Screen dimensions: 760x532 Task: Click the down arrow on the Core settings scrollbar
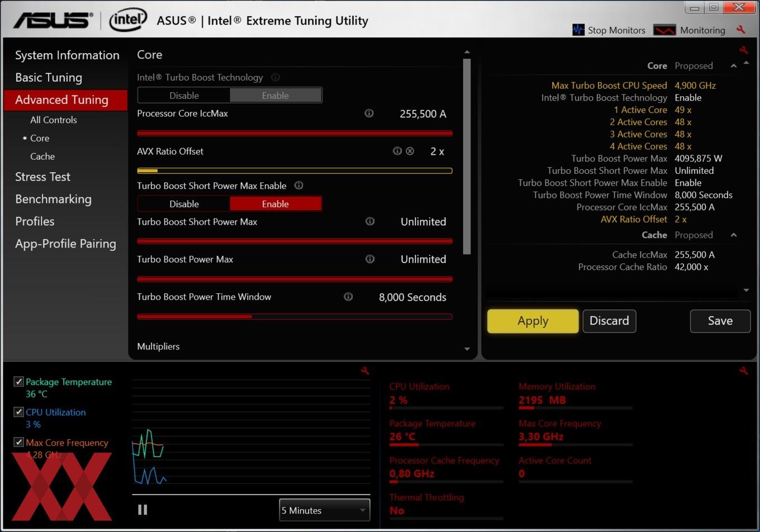point(467,349)
